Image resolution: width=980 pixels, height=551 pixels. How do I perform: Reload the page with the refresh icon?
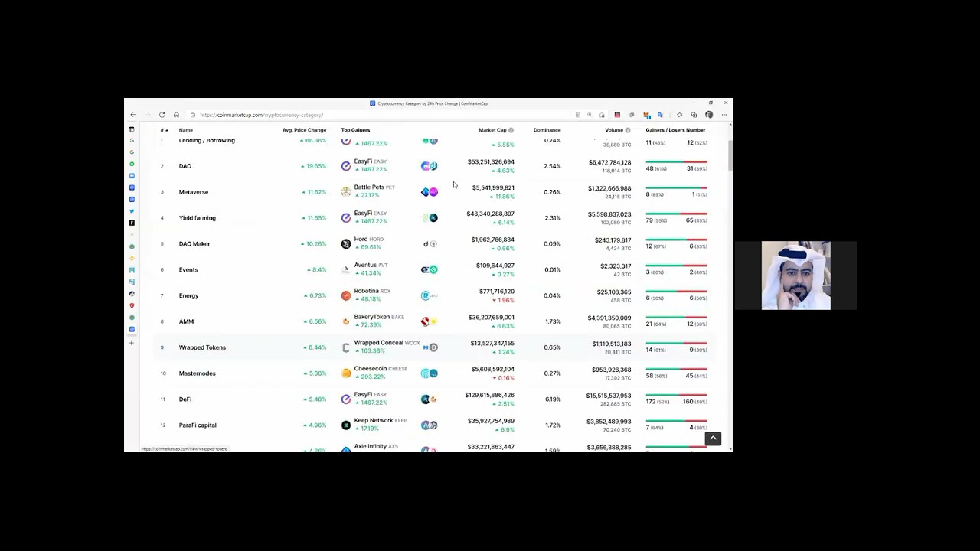tap(162, 115)
